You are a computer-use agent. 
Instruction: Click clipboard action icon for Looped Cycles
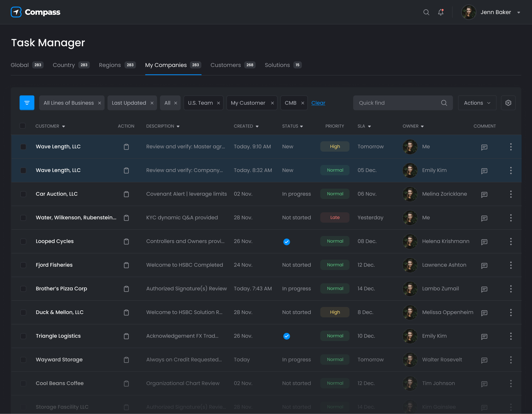click(x=126, y=241)
